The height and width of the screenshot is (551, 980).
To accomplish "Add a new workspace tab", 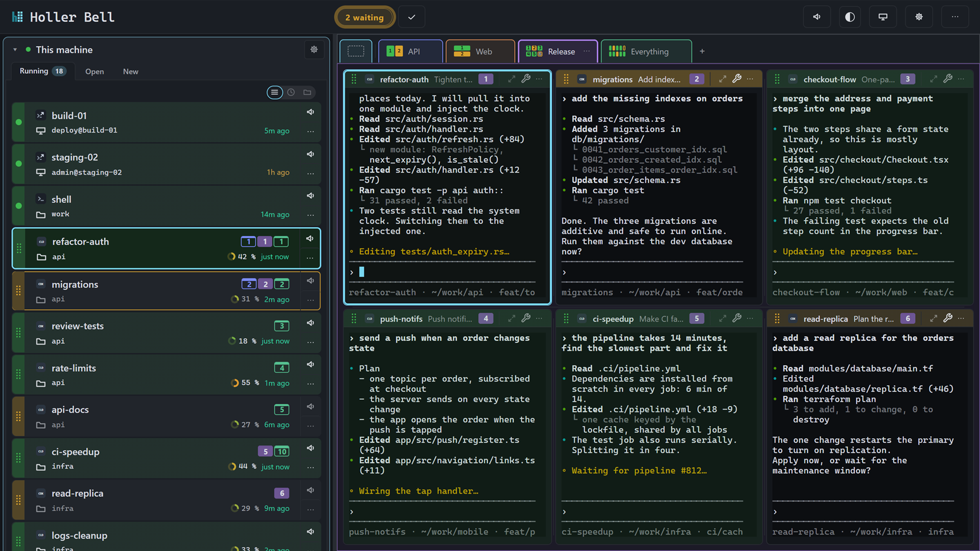I will pyautogui.click(x=702, y=51).
